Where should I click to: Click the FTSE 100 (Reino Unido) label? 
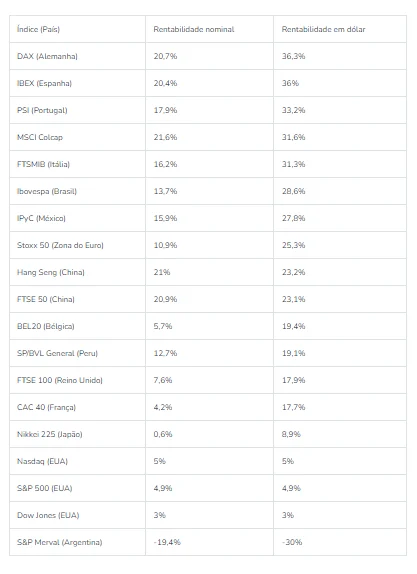point(60,380)
